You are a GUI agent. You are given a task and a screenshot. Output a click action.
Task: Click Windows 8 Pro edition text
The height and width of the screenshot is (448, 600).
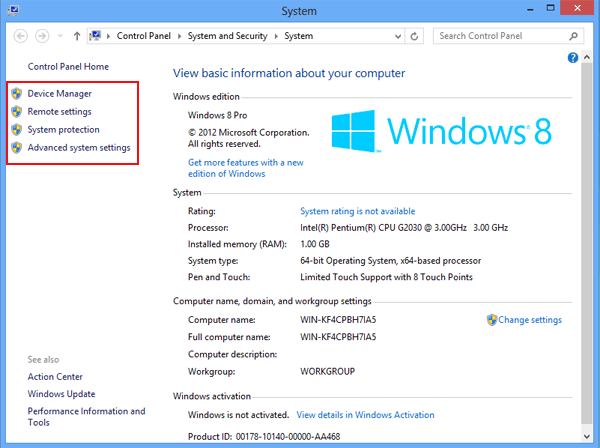[x=217, y=115]
